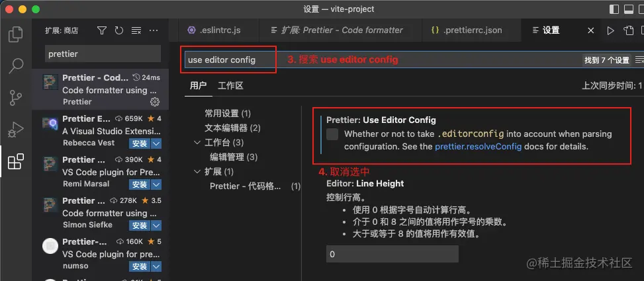Open Prettier extension manage gear icon
The height and width of the screenshot is (281, 644).
[155, 102]
